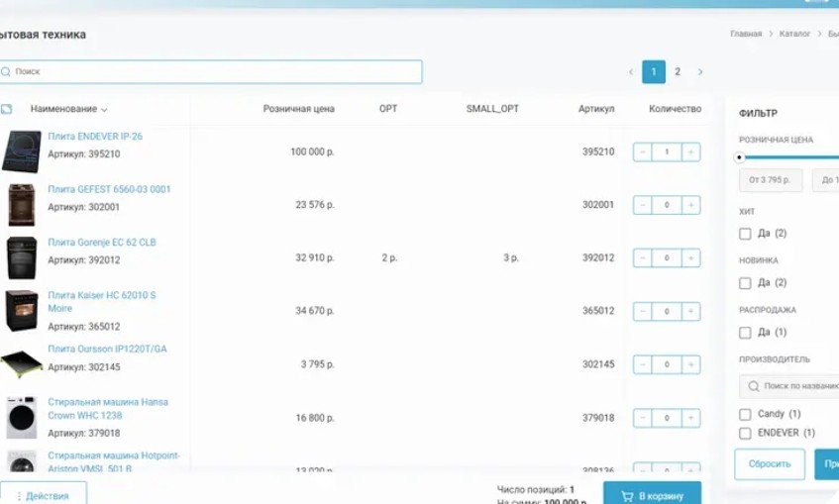Open Oursson IP1220T/GA product thumbnail
Image resolution: width=839 pixels, height=504 pixels.
click(x=22, y=364)
